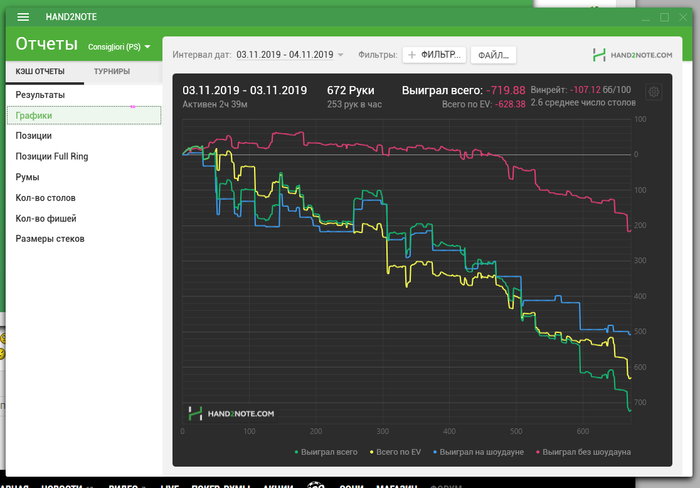Click the Активен 2ч 39м text

coord(215,104)
